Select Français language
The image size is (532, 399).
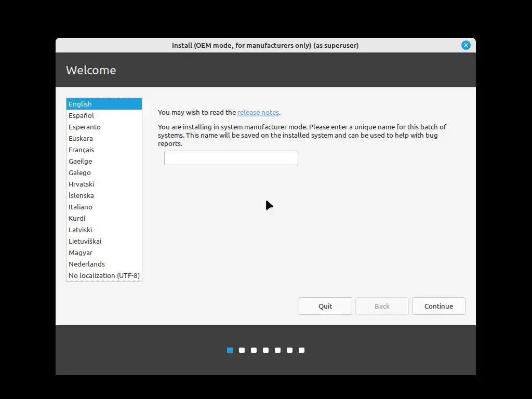coord(104,150)
